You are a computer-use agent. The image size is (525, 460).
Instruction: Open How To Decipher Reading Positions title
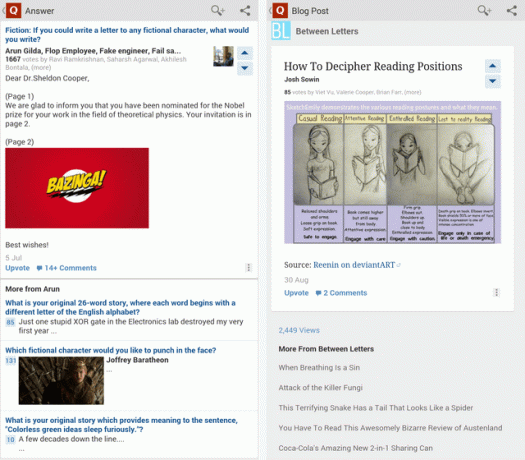(x=373, y=66)
